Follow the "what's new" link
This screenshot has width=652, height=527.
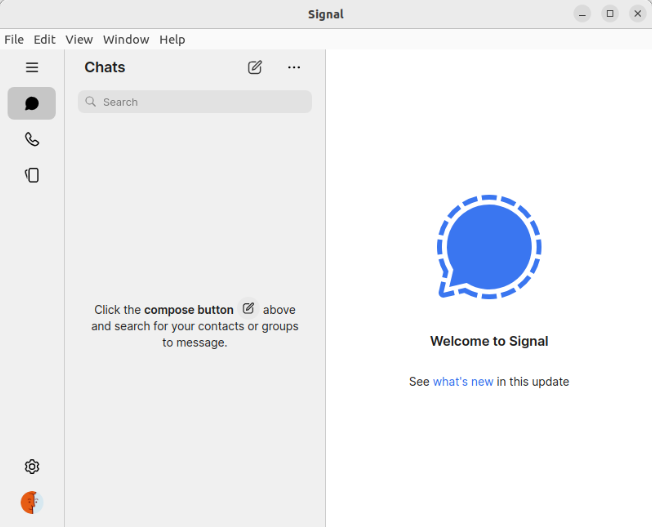point(463,381)
